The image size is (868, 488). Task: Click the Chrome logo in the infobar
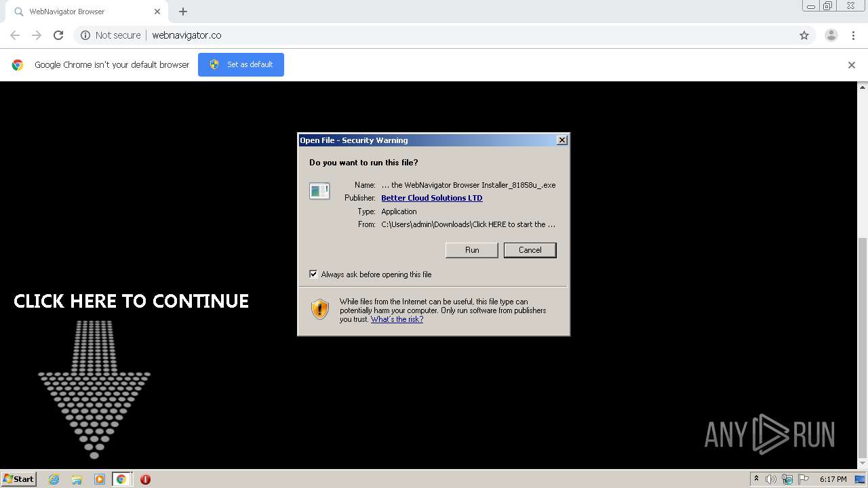click(x=18, y=65)
